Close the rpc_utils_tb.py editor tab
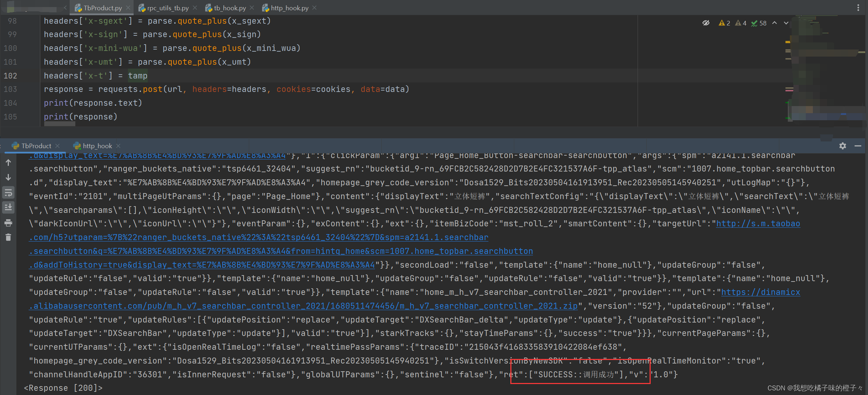This screenshot has width=868, height=395. [x=195, y=8]
